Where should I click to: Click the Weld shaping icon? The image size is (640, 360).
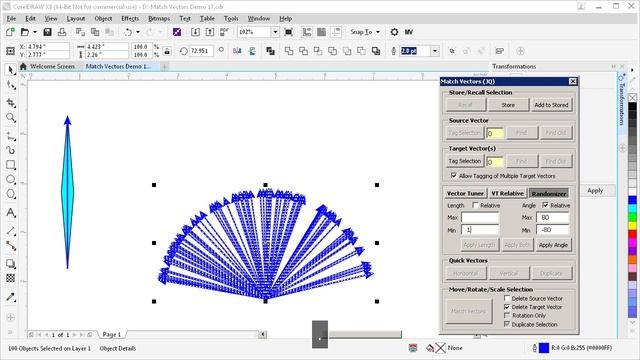click(289, 51)
